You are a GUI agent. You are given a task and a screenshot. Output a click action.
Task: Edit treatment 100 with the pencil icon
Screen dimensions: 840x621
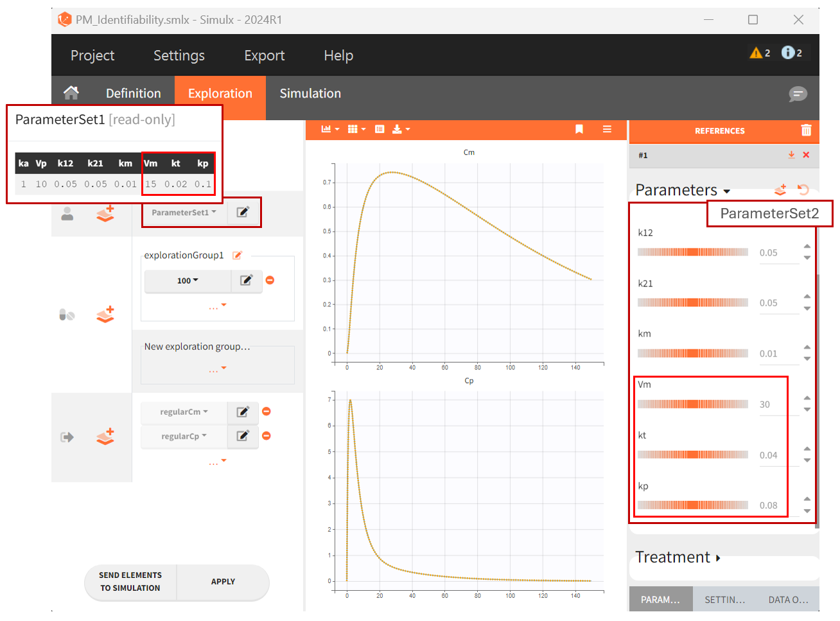tap(247, 280)
